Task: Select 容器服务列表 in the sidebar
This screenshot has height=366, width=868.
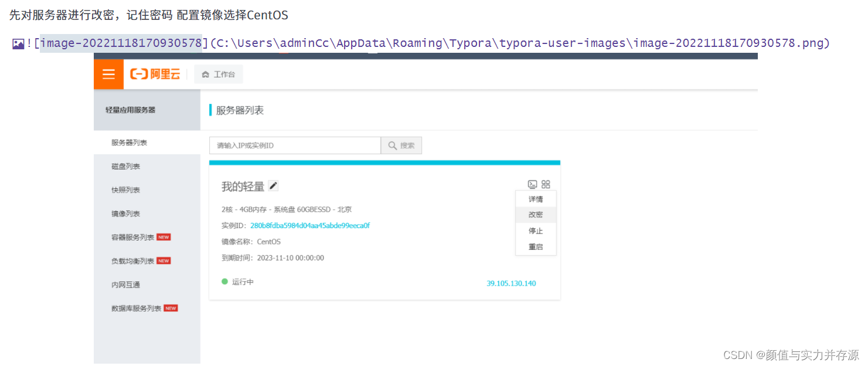Action: point(147,238)
